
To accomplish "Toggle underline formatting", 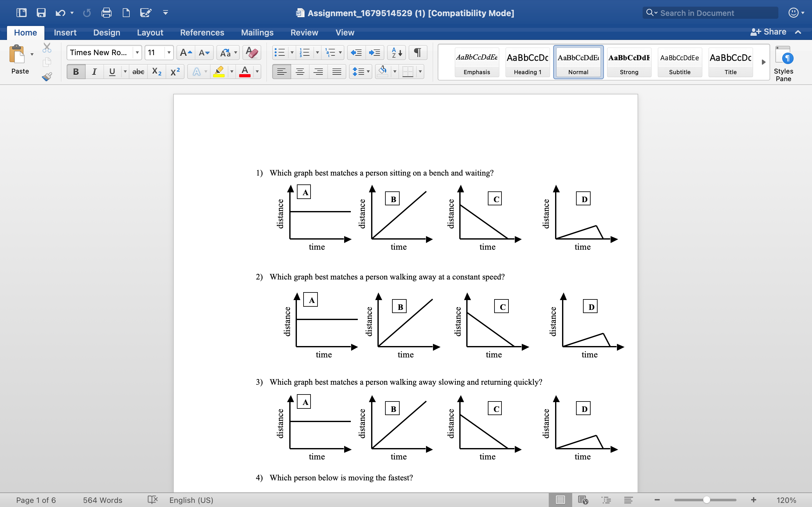I will (x=112, y=71).
